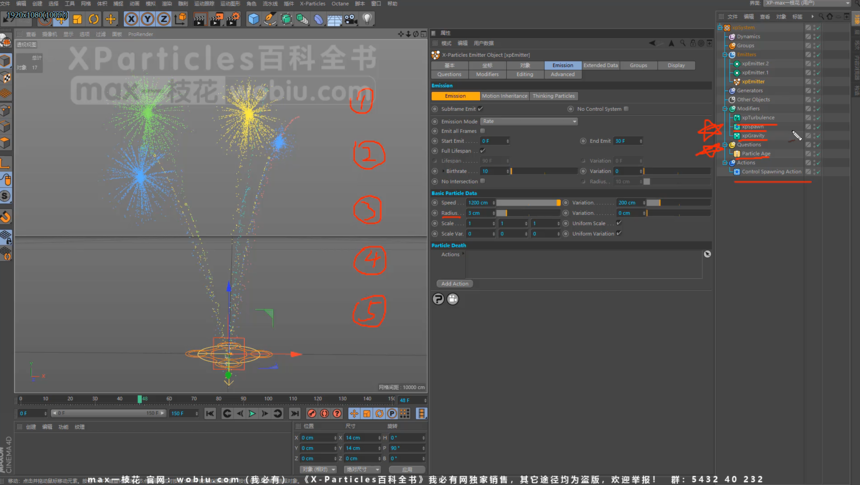Viewport: 860px width, 485px height.
Task: Open the size mode dropdown
Action: tap(362, 470)
